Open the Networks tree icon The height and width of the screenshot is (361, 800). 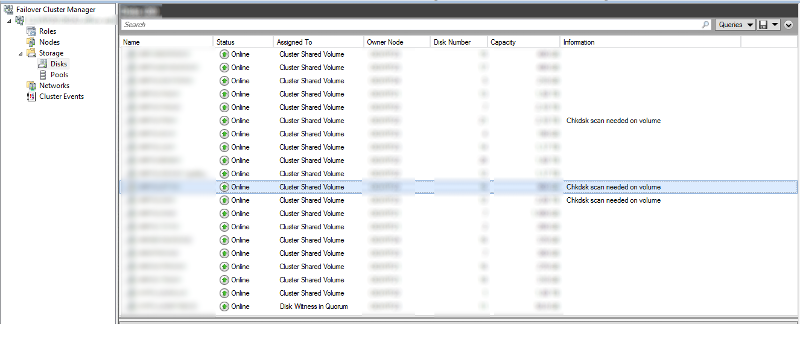click(31, 86)
